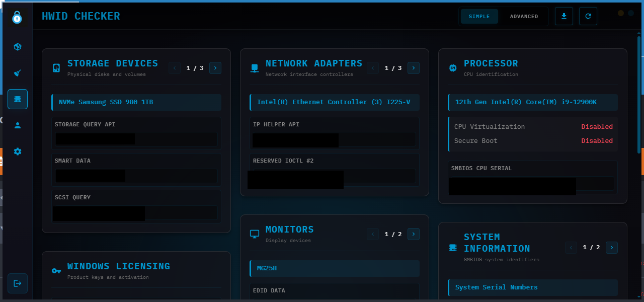Open the cleaner broom tool in sidebar

click(x=18, y=73)
